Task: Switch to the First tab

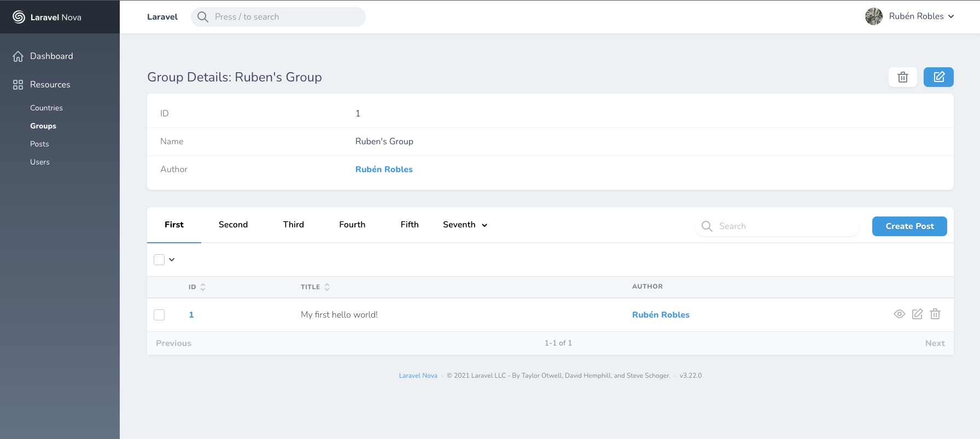Action: pos(174,225)
